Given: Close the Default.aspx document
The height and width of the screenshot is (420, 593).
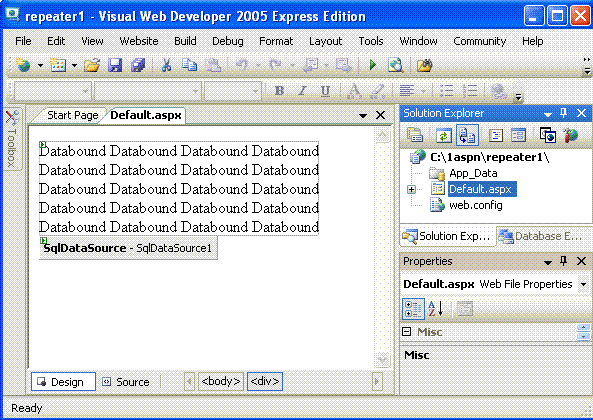Looking at the screenshot, I should tap(380, 115).
